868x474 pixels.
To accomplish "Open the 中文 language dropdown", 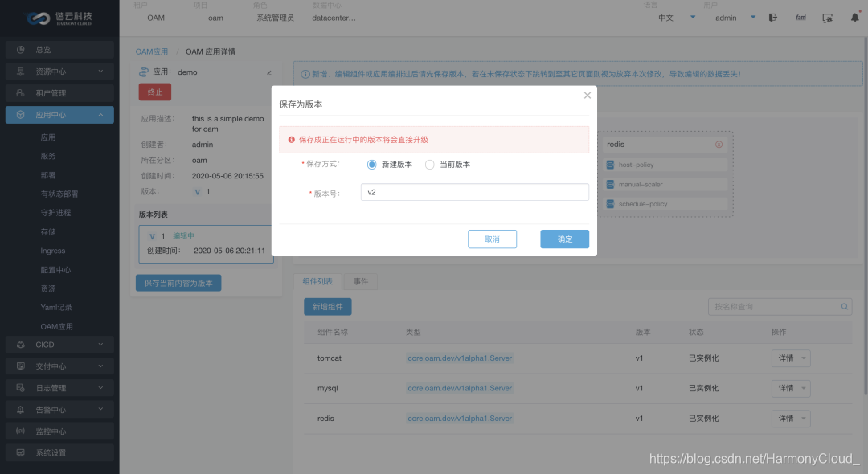I will pos(677,18).
